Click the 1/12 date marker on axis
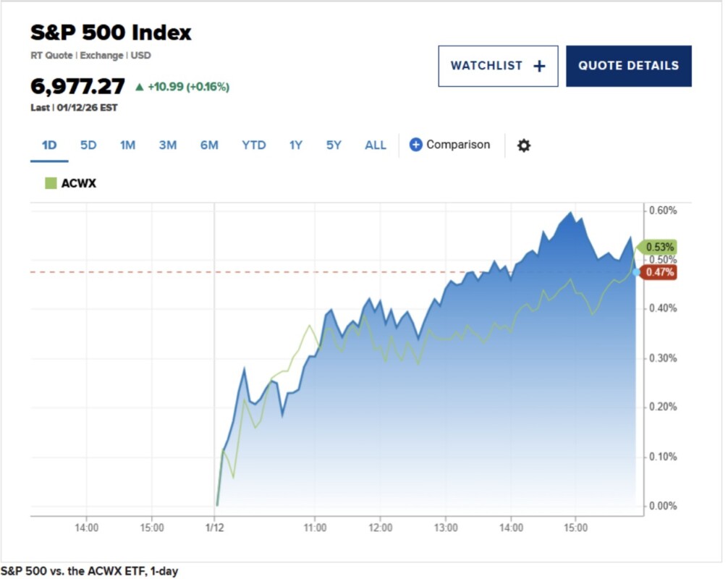Image resolution: width=728 pixels, height=579 pixels. (x=215, y=528)
